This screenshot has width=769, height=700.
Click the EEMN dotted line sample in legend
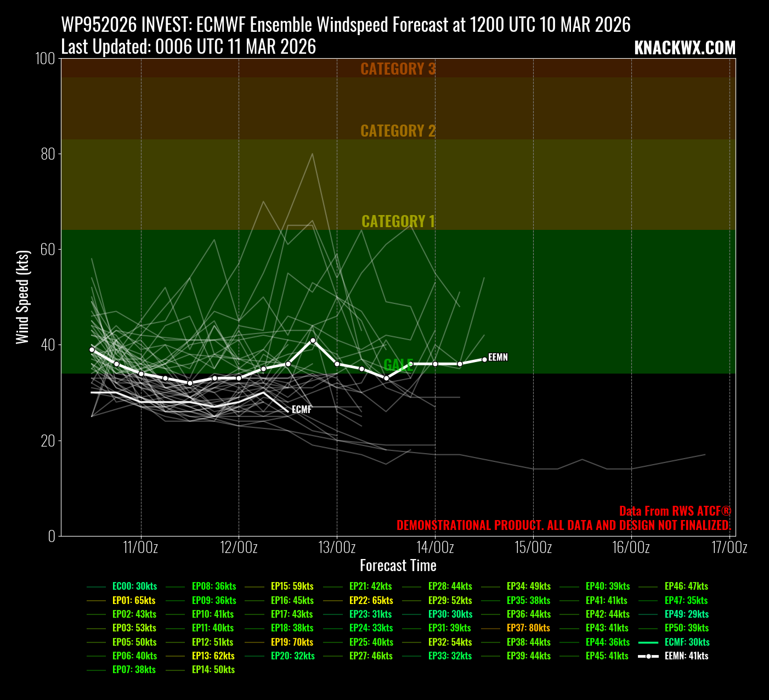648,656
